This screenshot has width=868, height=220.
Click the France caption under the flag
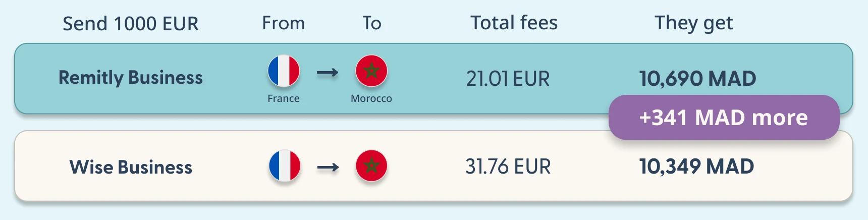tap(284, 98)
